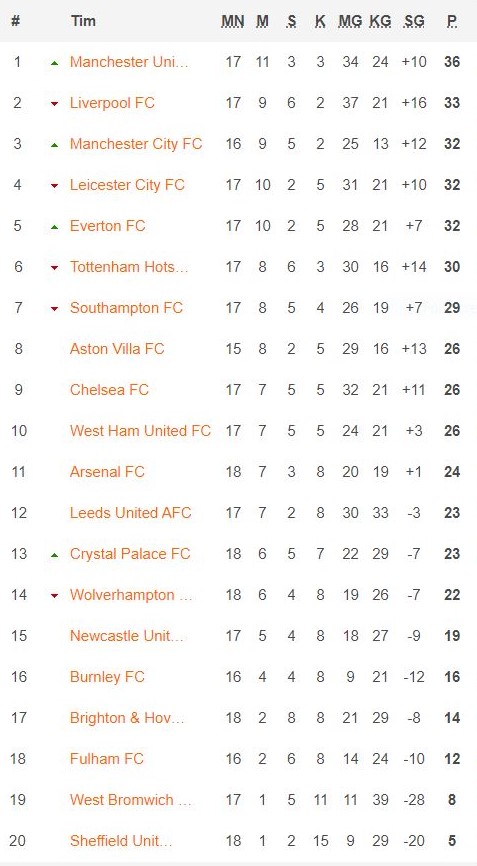477x866 pixels.
Task: Select the Chelsea FC link
Action: 109,389
